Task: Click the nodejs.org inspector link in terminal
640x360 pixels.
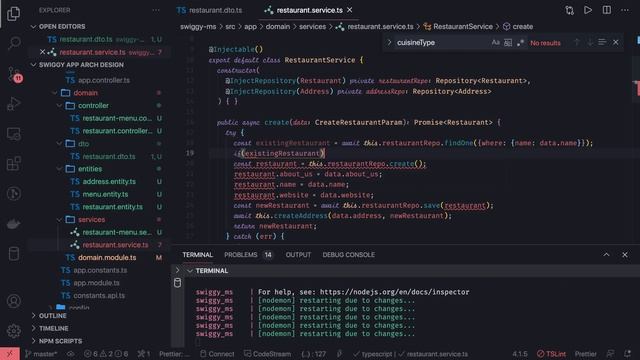Action: 394,292
